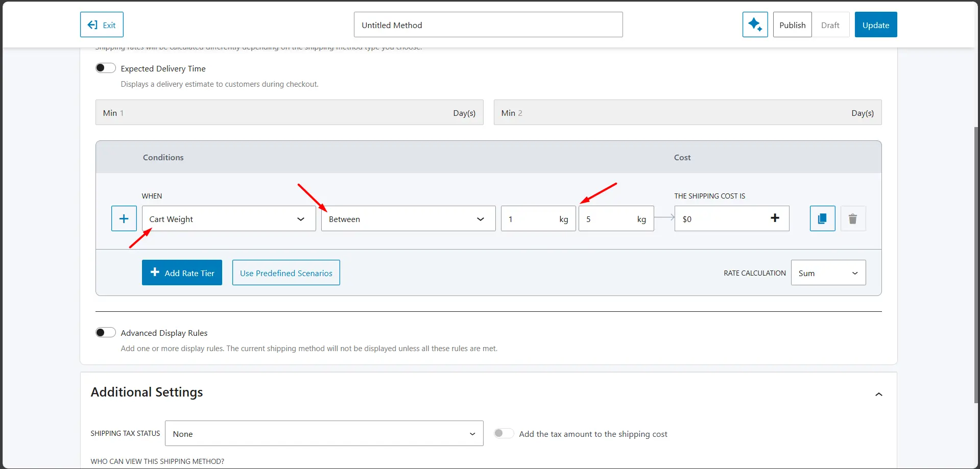Image resolution: width=980 pixels, height=469 pixels.
Task: Click the Exit button with arrow icon
Action: point(102,24)
